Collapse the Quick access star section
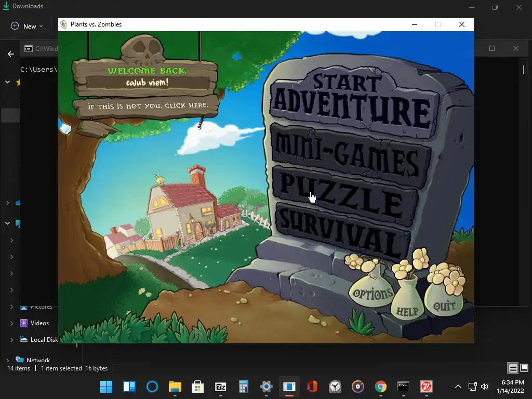Viewport: 532px width, 399px height. click(x=7, y=82)
